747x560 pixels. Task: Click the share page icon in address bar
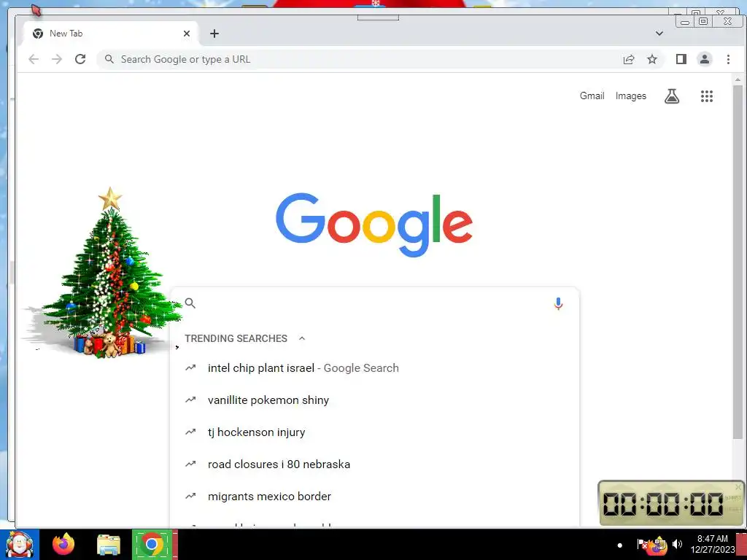tap(629, 59)
